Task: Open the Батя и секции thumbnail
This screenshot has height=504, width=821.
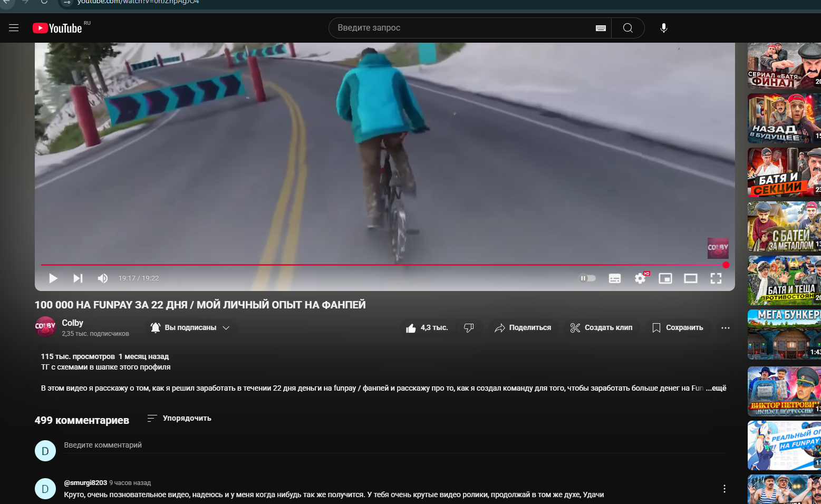Action: coord(784,172)
